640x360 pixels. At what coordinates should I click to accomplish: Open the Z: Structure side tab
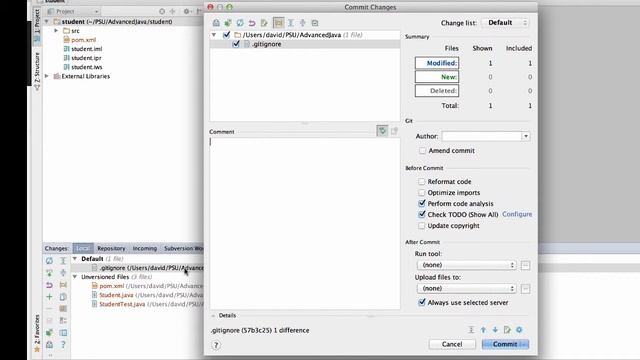[37, 71]
